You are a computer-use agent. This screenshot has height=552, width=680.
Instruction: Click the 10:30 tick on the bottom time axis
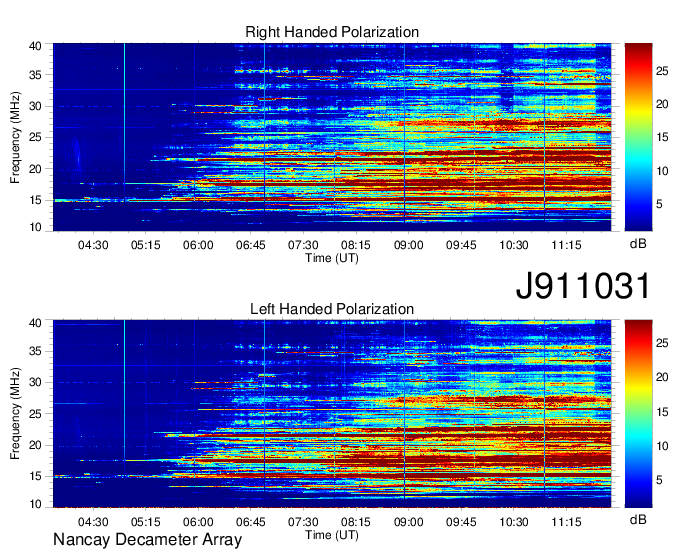(514, 522)
